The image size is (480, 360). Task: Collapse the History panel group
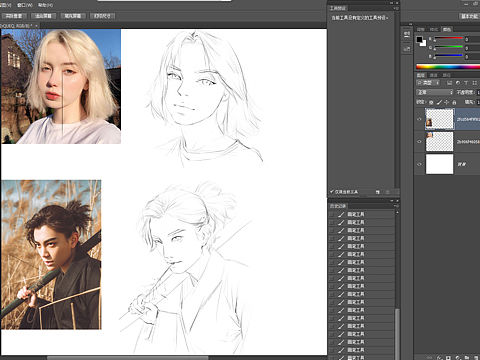(392, 201)
